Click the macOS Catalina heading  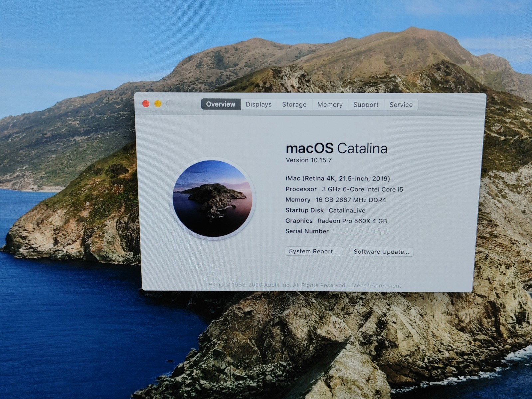pos(336,148)
